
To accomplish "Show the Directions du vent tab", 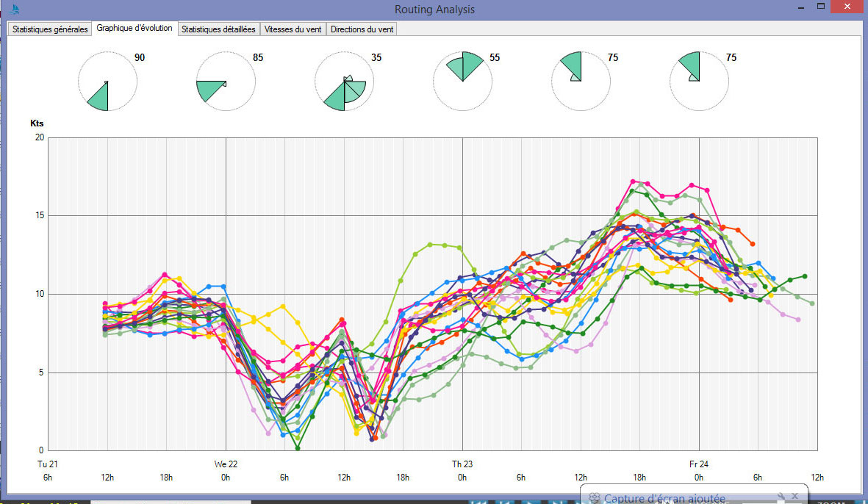I will 362,29.
